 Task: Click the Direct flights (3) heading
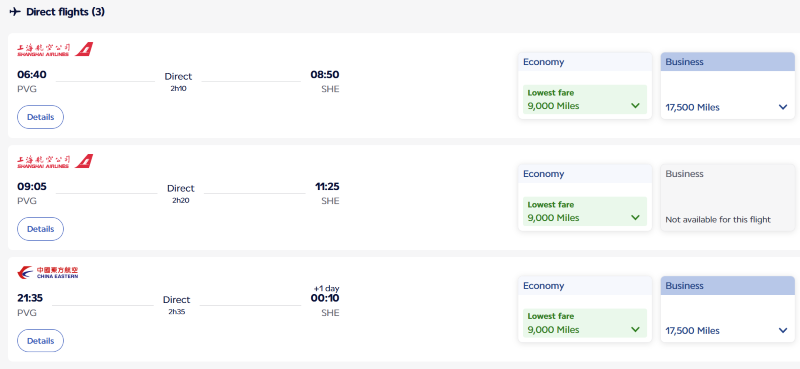pyautogui.click(x=65, y=12)
